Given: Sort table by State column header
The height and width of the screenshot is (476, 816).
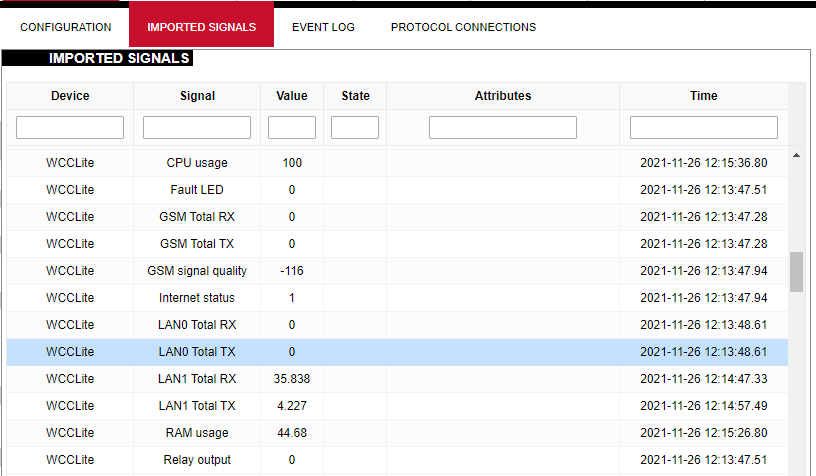Looking at the screenshot, I should 355,96.
